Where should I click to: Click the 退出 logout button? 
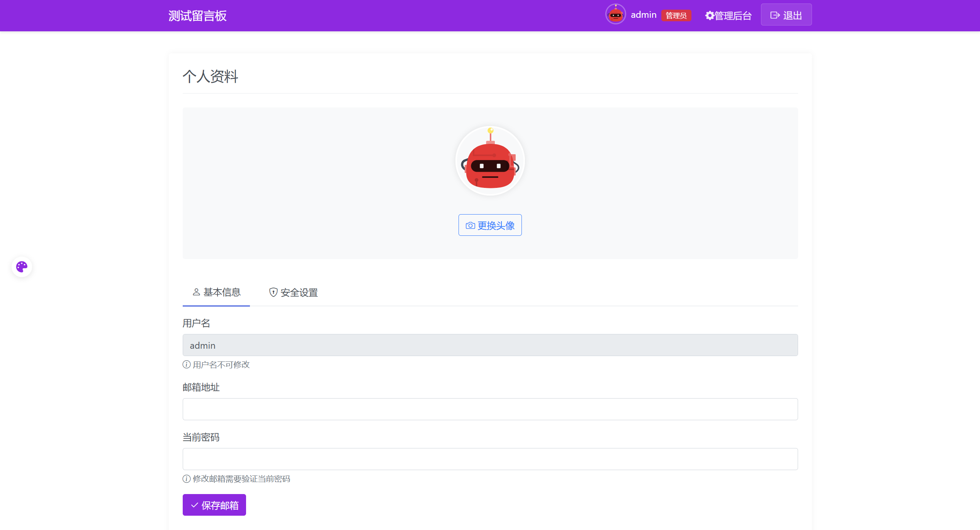pyautogui.click(x=786, y=15)
